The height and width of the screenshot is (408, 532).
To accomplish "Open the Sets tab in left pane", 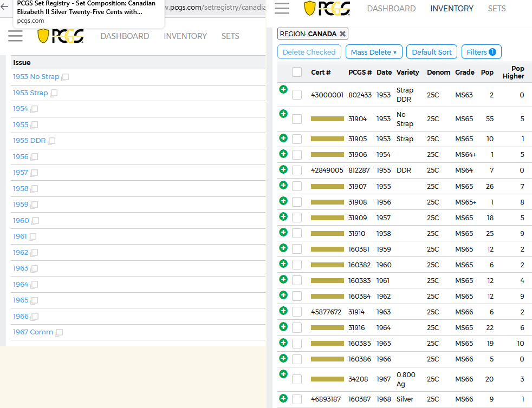I will click(x=230, y=36).
